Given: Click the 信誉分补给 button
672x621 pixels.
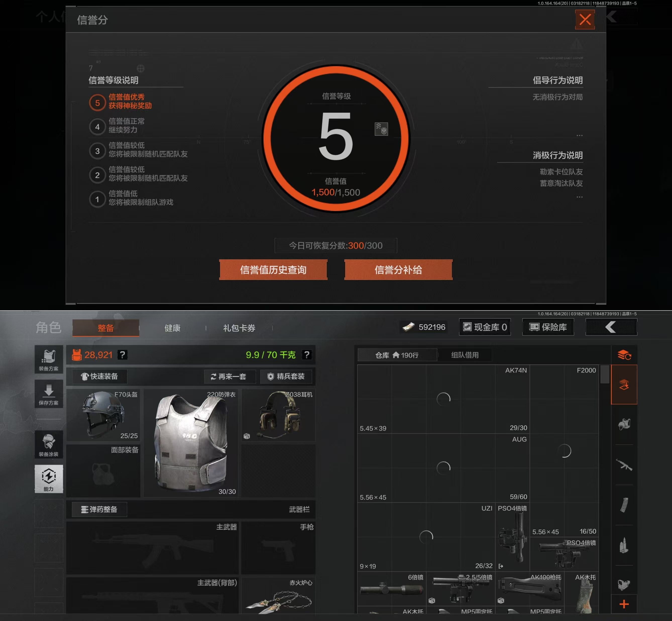Looking at the screenshot, I should (398, 270).
